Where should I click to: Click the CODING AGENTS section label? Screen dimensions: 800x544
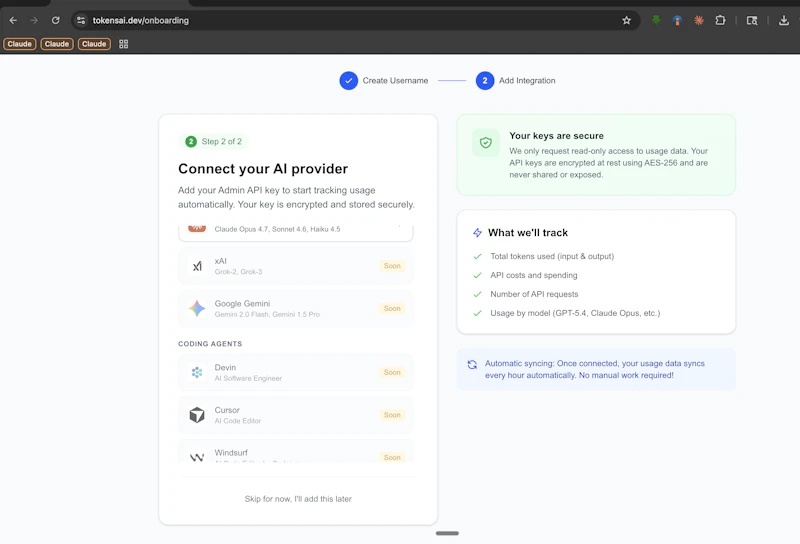pyautogui.click(x=210, y=344)
